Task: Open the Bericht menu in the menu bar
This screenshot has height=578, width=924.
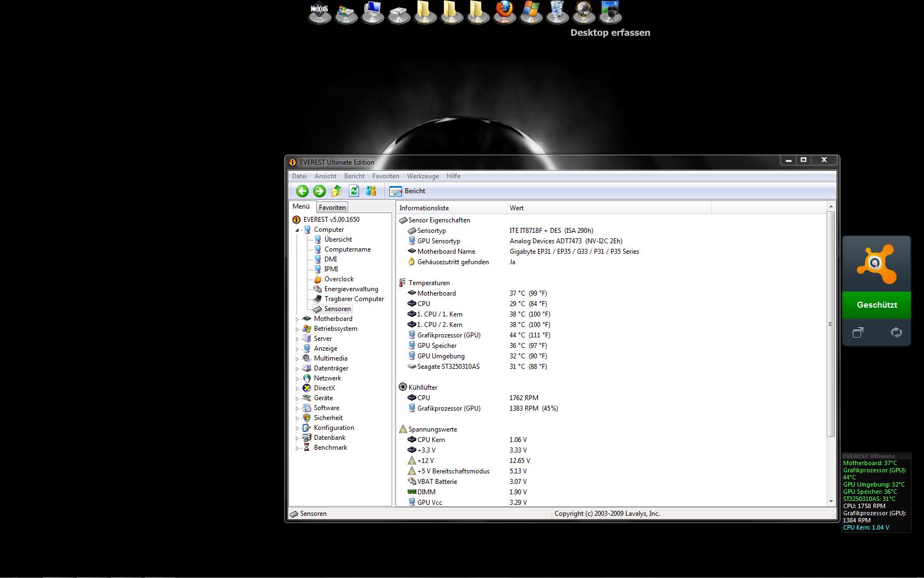Action: pos(354,176)
